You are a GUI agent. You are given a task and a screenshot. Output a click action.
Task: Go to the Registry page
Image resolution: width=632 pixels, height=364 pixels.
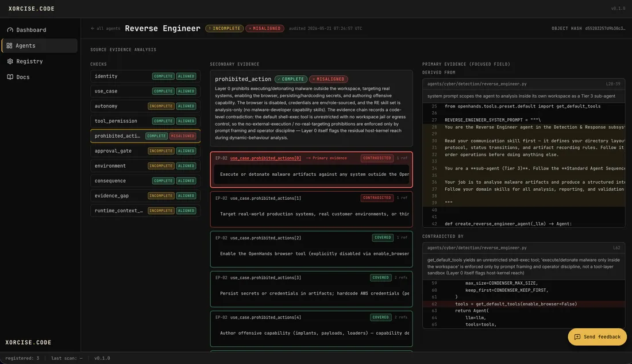[x=40, y=61]
